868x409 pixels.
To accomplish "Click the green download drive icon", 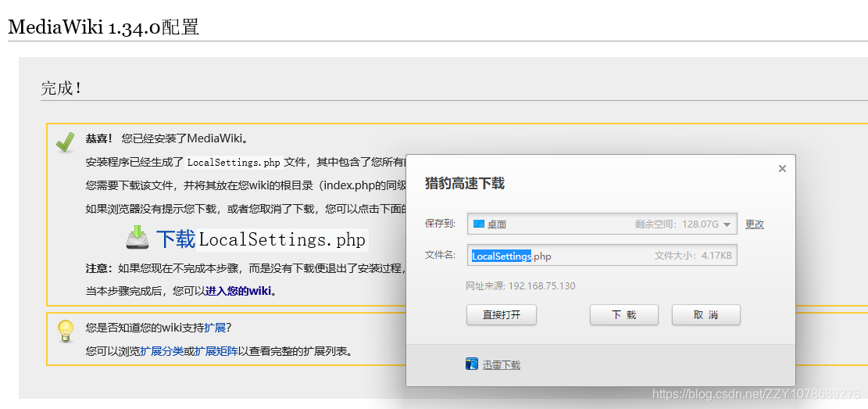I will [x=138, y=238].
